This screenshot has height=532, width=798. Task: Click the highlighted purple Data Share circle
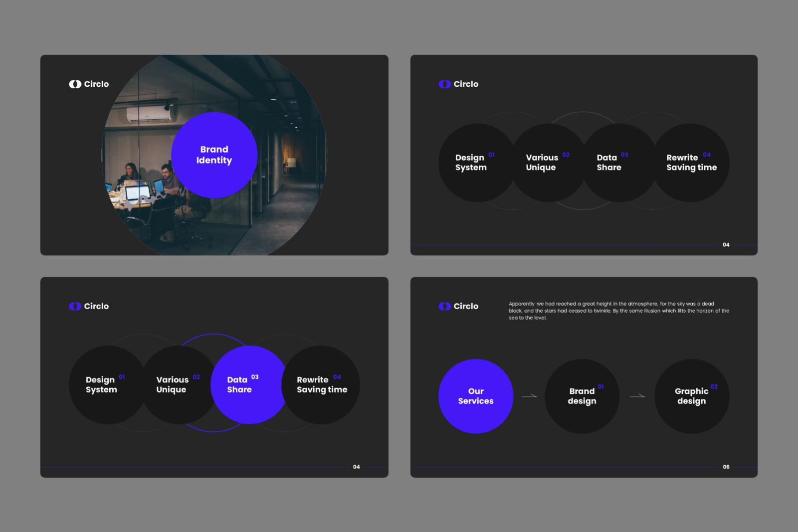click(x=249, y=385)
